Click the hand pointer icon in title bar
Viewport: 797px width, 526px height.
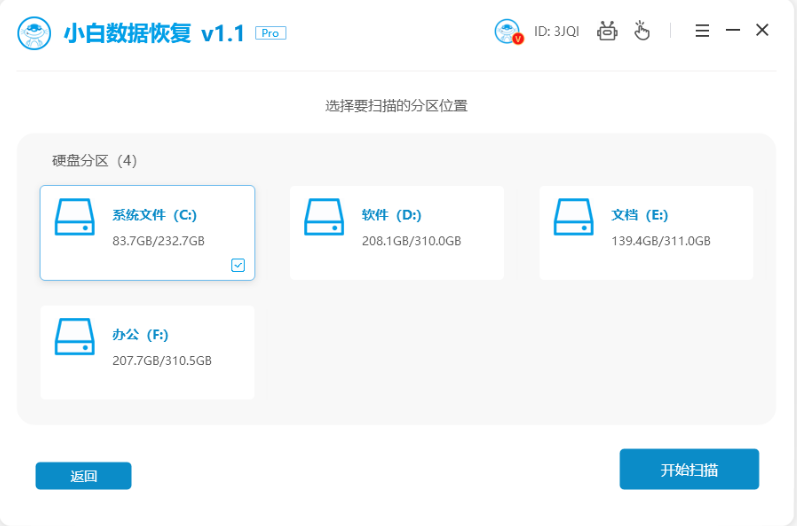click(x=641, y=31)
